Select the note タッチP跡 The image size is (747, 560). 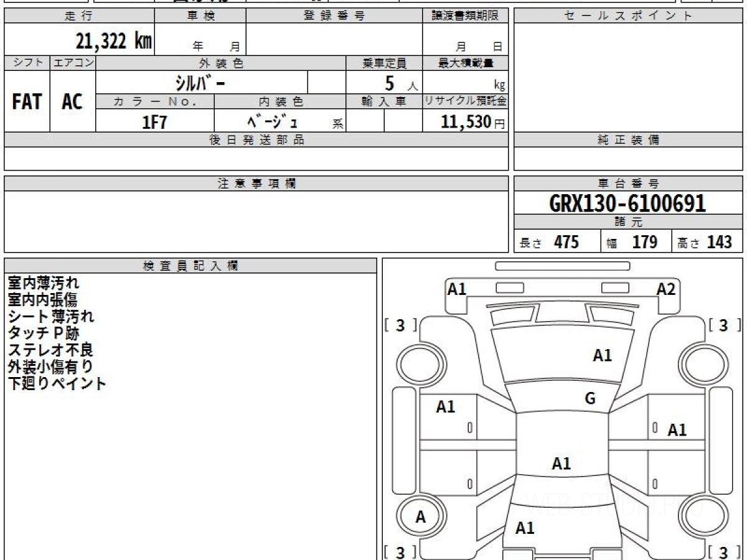click(44, 334)
